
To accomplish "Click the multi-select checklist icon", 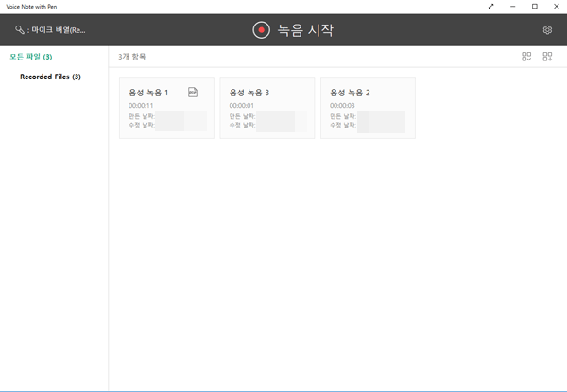I will pyautogui.click(x=526, y=57).
